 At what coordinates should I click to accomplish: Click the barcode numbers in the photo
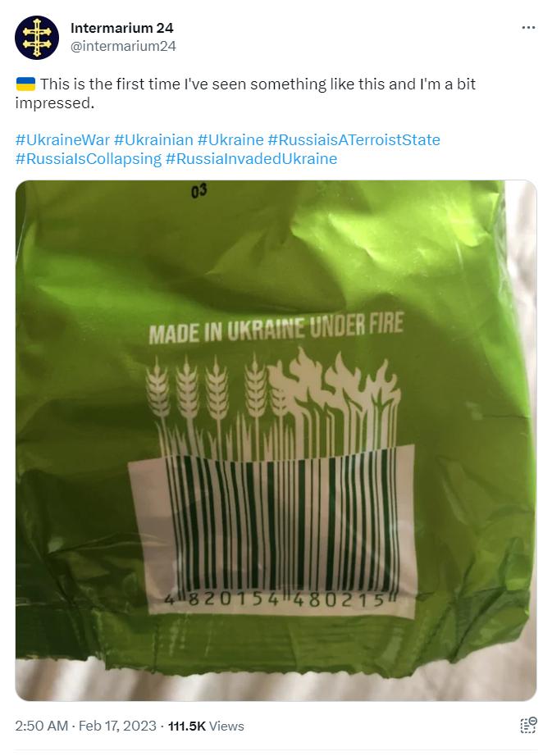point(280,599)
